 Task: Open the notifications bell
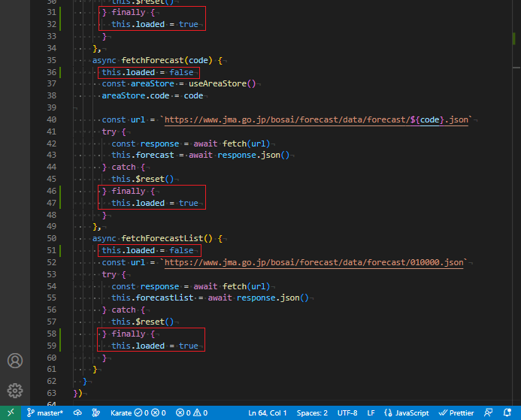click(507, 412)
